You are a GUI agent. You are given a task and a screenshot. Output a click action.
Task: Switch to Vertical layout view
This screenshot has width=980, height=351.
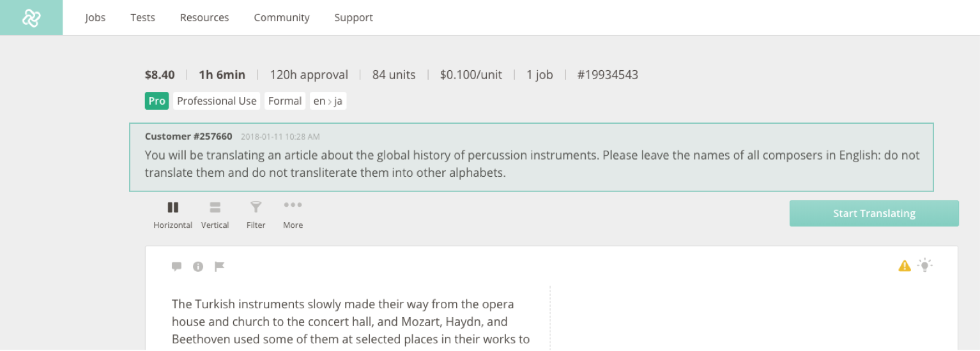(215, 214)
